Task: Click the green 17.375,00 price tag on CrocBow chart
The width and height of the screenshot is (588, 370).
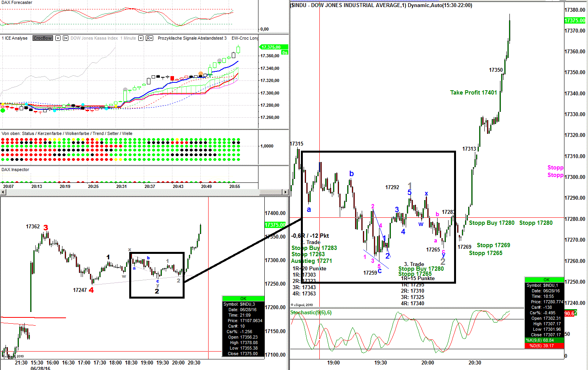Action: 271,47
